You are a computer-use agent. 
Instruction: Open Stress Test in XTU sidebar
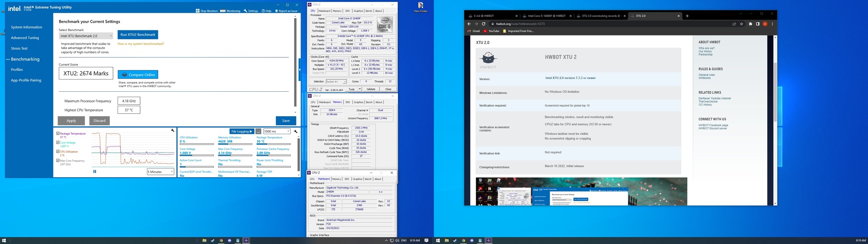click(x=19, y=48)
